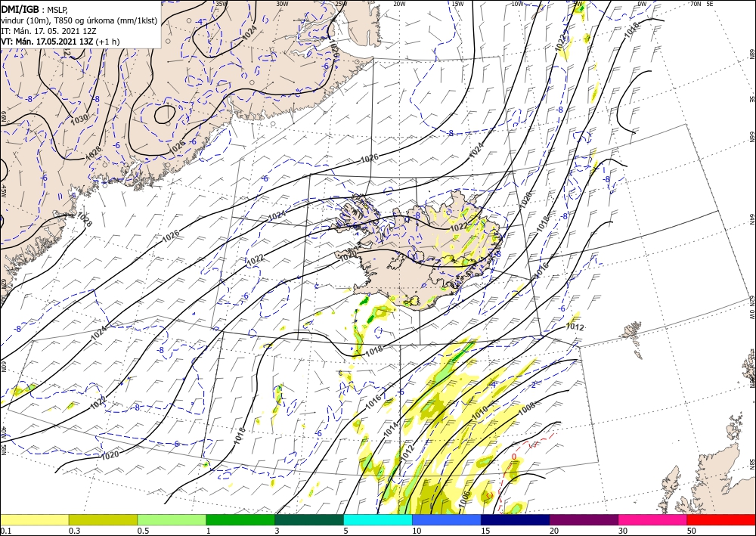Screen dimensions: 756x536
Task: Click the '1006' isobar label
Action: tap(464, 499)
